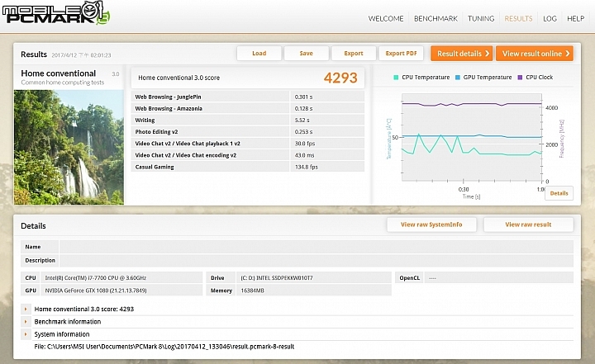
Task: Click the INTEL SSDPEKKW010T7 drive value
Action: pos(277,278)
